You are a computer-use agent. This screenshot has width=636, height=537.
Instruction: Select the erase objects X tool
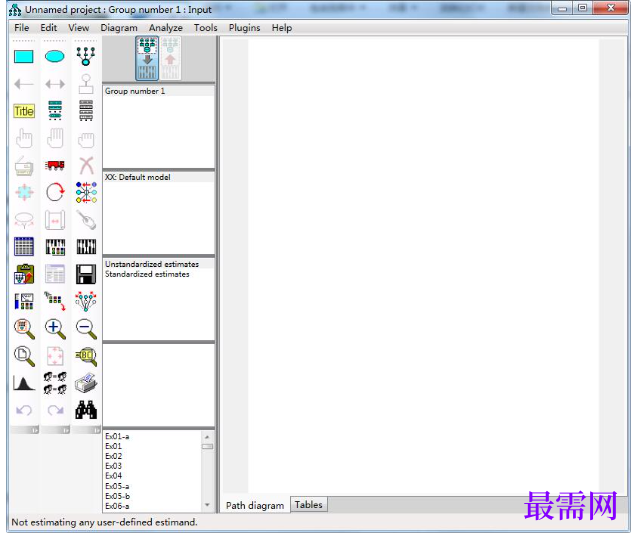coord(86,165)
